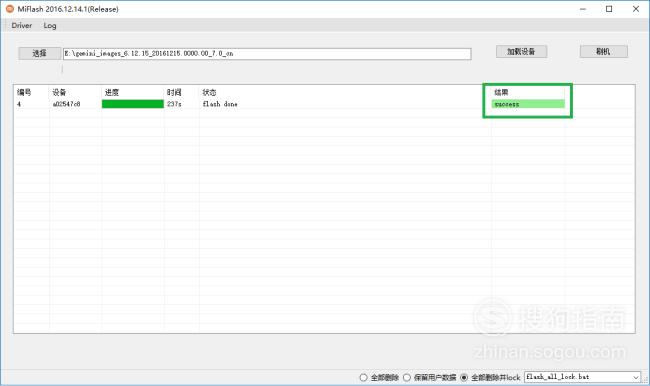Click the 237s time cell

174,104
